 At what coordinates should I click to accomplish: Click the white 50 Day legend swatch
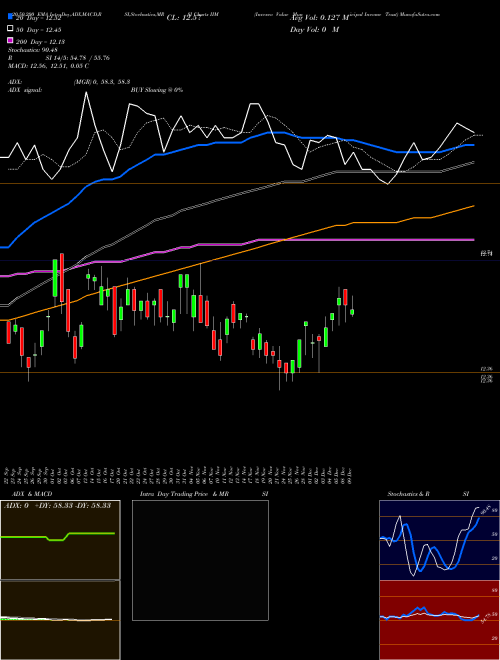pos(11,29)
